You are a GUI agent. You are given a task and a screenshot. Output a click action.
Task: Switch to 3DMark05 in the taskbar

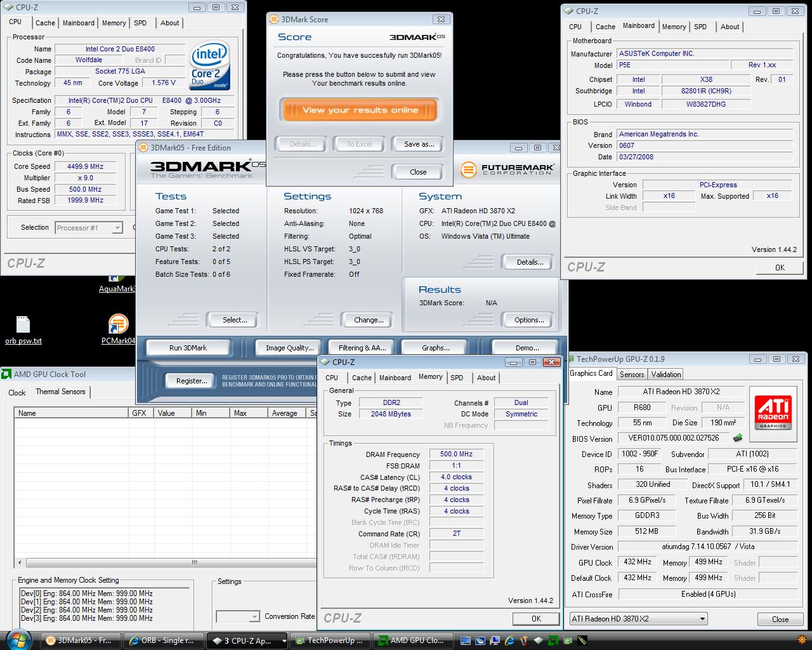(x=81, y=640)
